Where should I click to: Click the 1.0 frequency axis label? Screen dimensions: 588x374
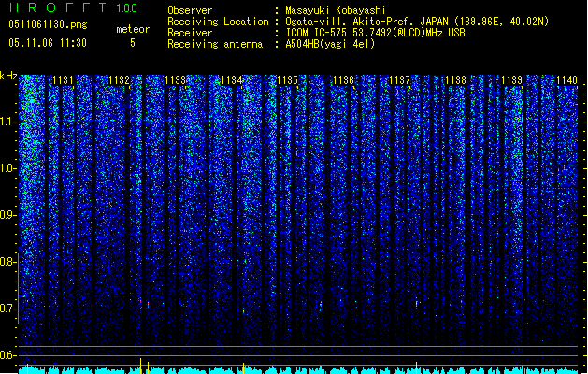[x=8, y=168]
